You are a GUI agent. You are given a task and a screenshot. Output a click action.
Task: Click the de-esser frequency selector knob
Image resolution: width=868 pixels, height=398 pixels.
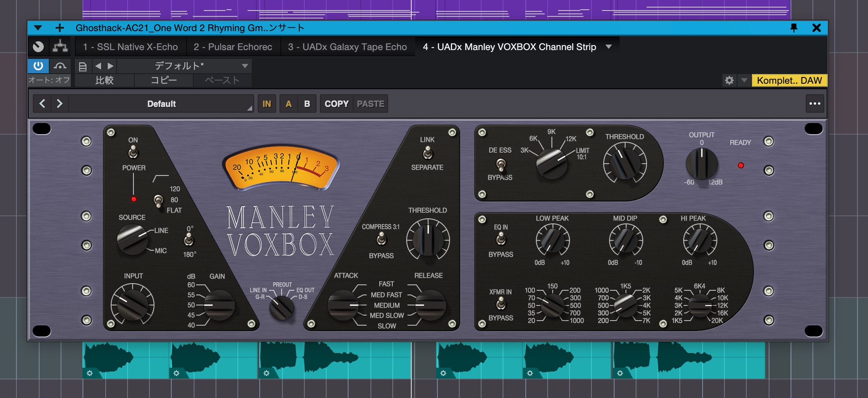(552, 164)
